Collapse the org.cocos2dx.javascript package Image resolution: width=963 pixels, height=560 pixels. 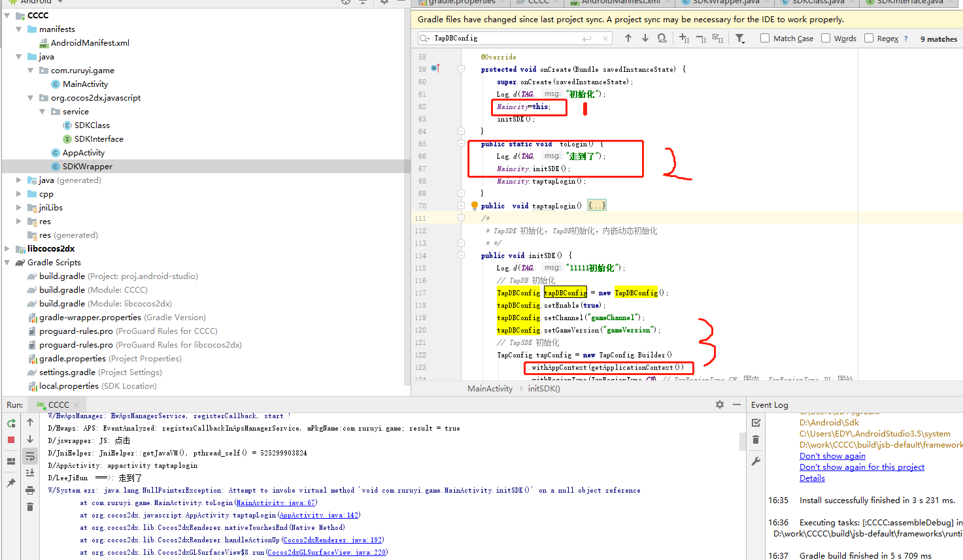click(30, 97)
